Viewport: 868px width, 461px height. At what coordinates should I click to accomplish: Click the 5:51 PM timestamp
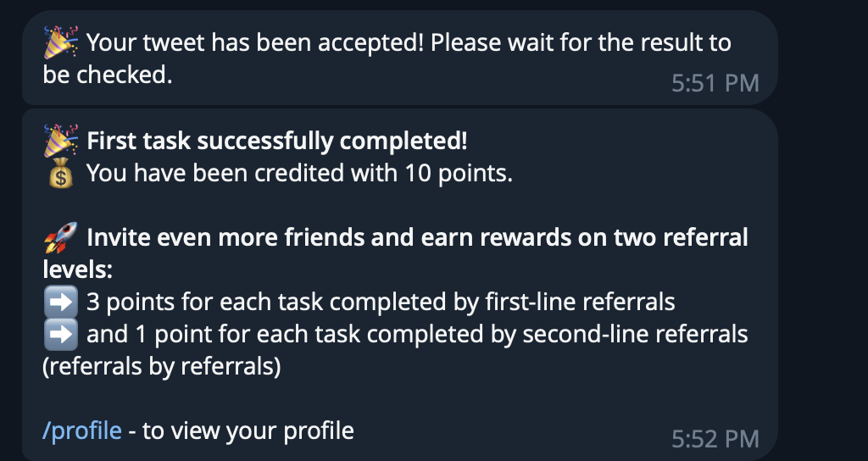tap(715, 83)
